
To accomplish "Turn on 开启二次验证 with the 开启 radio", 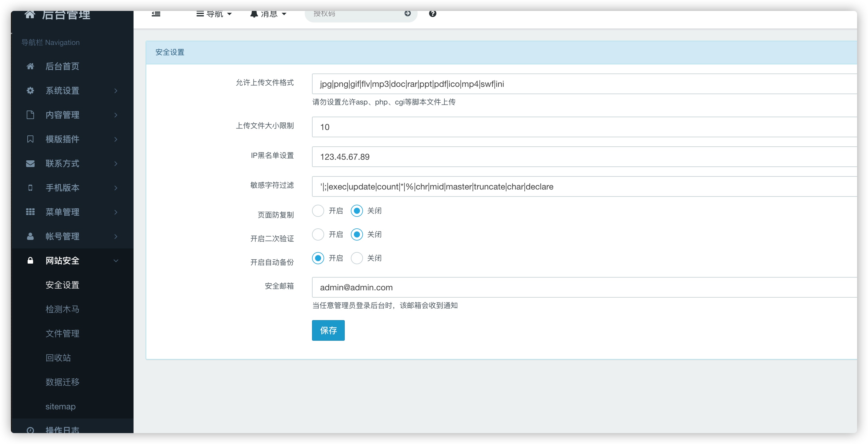I will tap(318, 234).
